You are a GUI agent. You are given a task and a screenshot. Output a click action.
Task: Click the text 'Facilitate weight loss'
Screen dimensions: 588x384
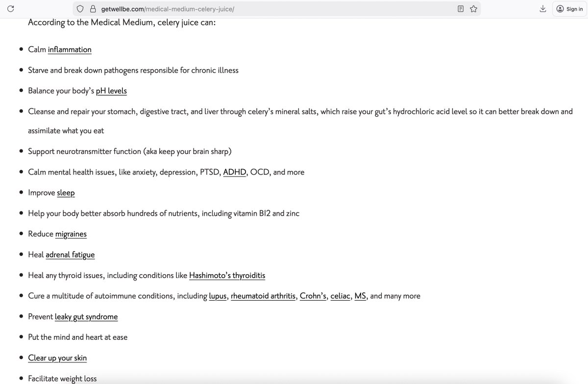point(62,379)
